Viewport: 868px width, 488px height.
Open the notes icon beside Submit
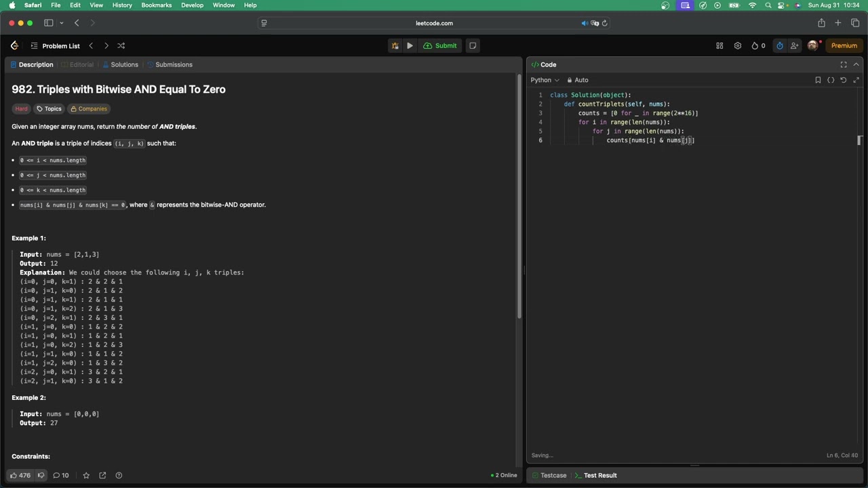pyautogui.click(x=473, y=45)
